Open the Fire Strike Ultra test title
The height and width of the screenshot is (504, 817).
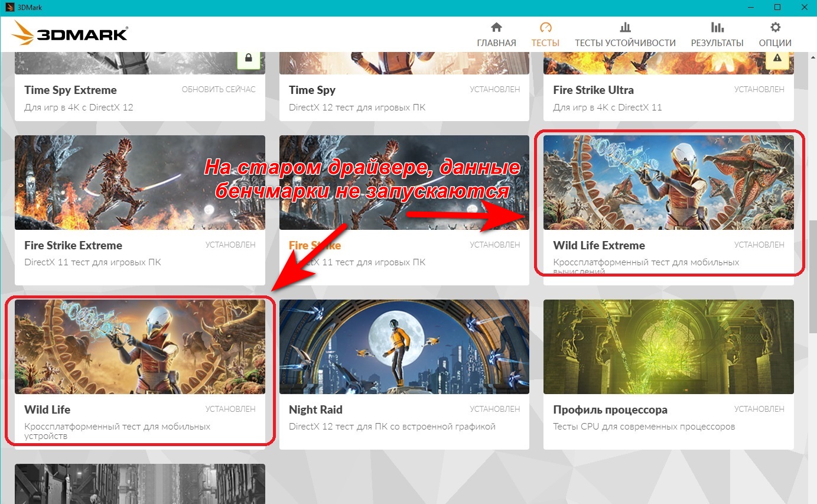coord(593,90)
